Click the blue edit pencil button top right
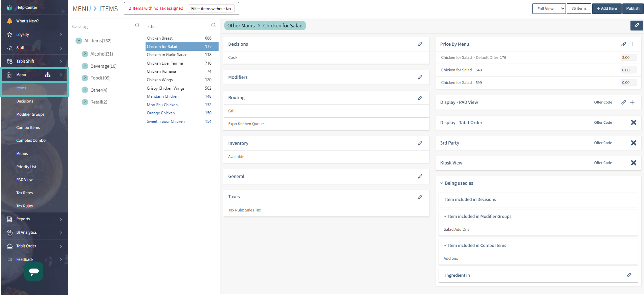This screenshot has height=295, width=644. 636,26
